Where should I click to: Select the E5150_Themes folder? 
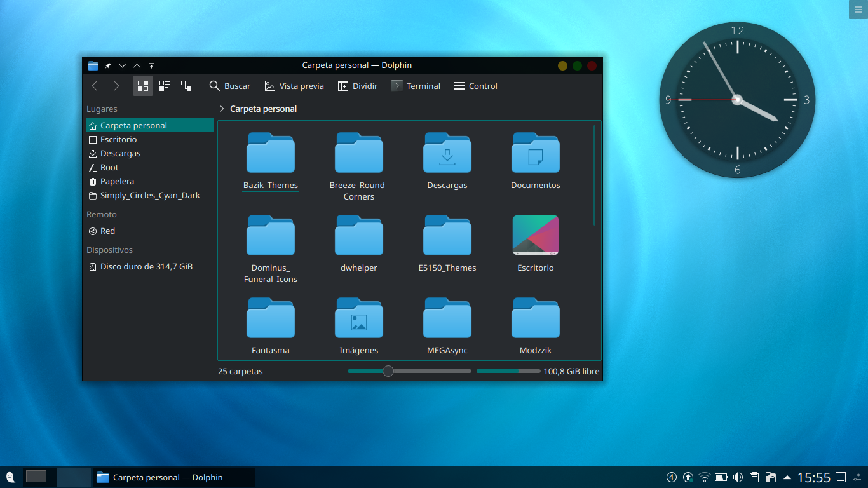(447, 243)
